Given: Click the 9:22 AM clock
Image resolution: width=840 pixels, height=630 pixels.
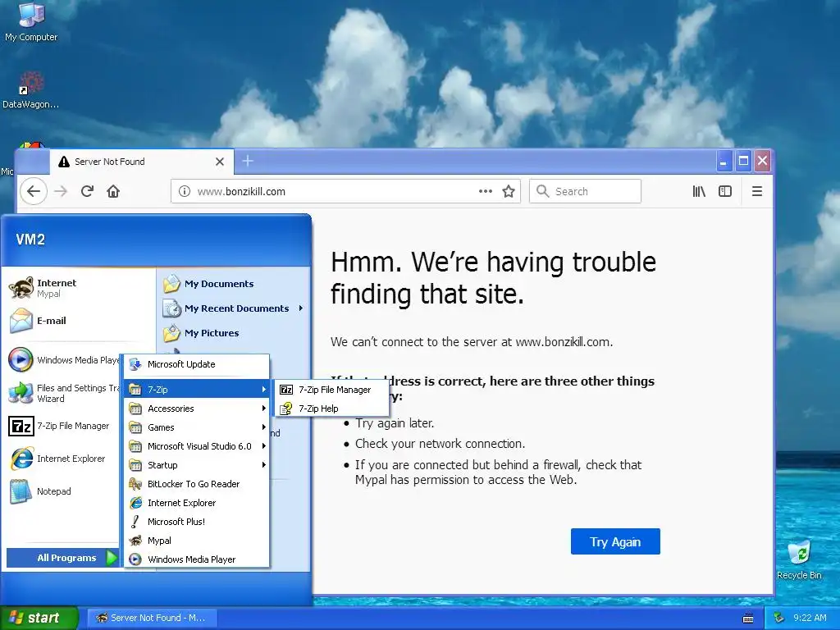Looking at the screenshot, I should [x=810, y=618].
